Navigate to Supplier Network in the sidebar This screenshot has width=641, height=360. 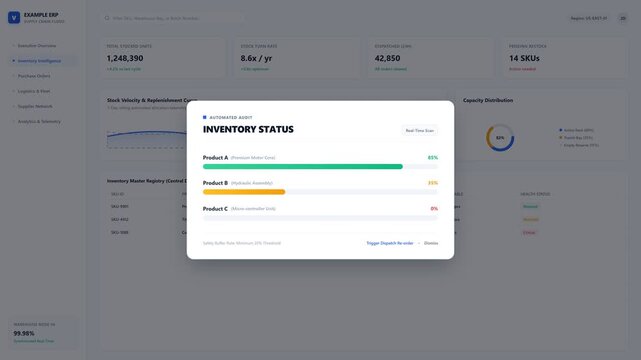coord(35,106)
